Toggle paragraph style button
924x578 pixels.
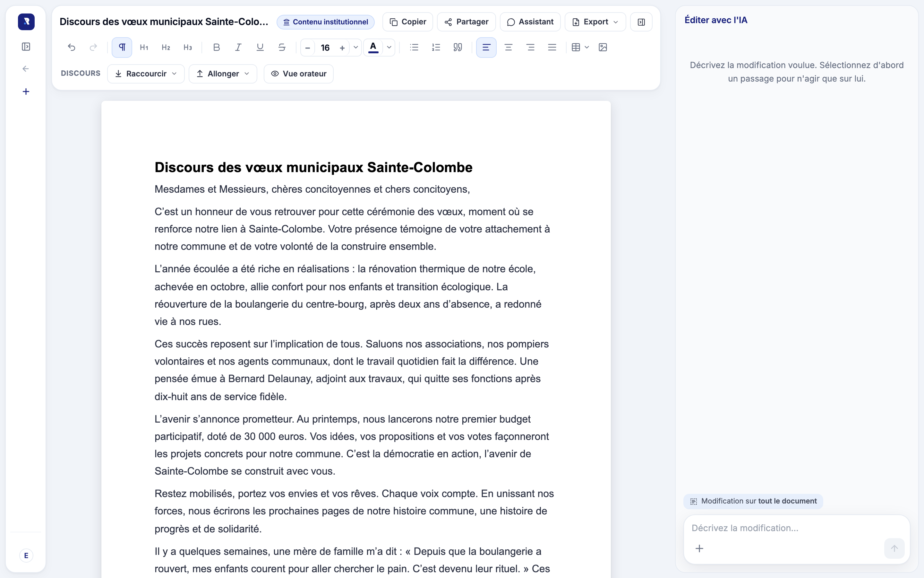point(122,48)
